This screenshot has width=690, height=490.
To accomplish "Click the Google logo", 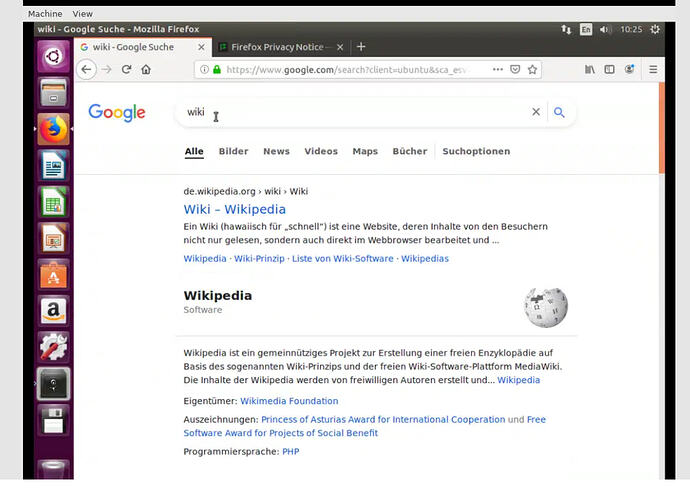I will [x=117, y=113].
